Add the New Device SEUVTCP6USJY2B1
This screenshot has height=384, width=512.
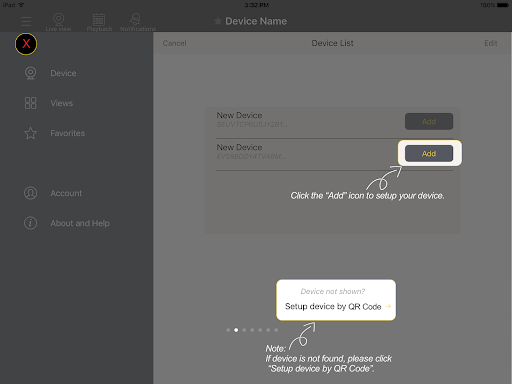pos(429,121)
